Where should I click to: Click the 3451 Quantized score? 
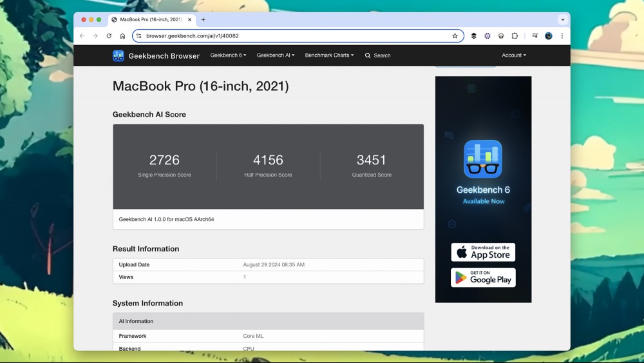coord(372,160)
